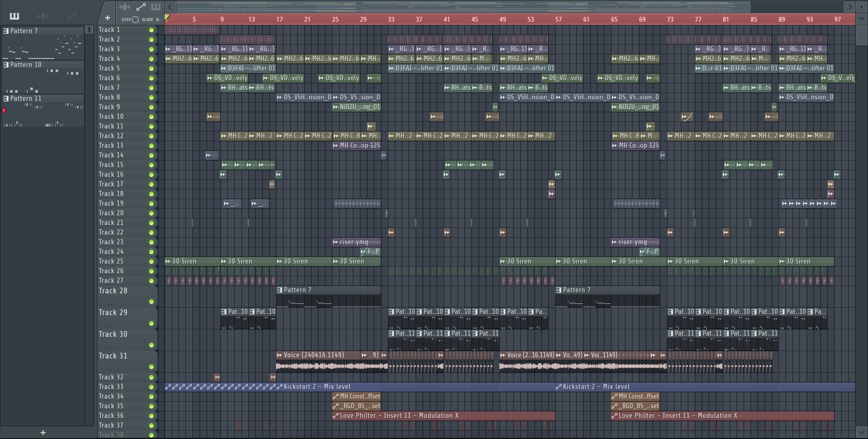Image resolution: width=868 pixels, height=439 pixels.
Task: Click the left scroll arrow of overview
Action: [170, 7]
